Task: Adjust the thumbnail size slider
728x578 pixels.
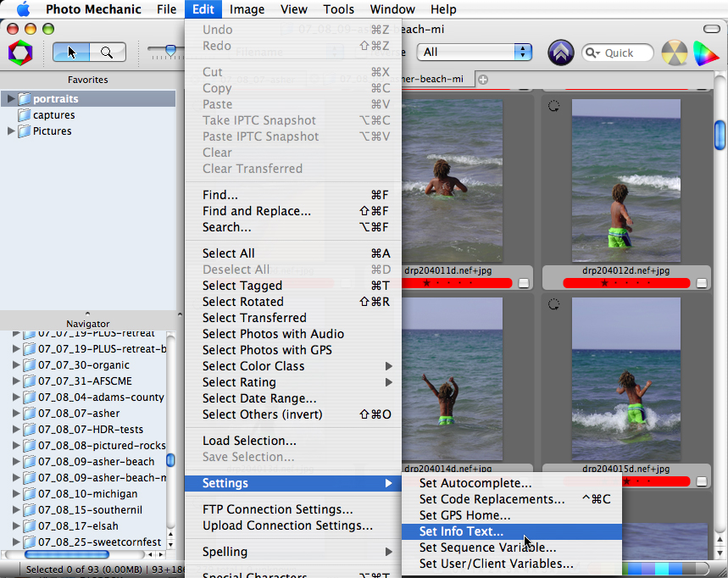Action: click(171, 50)
